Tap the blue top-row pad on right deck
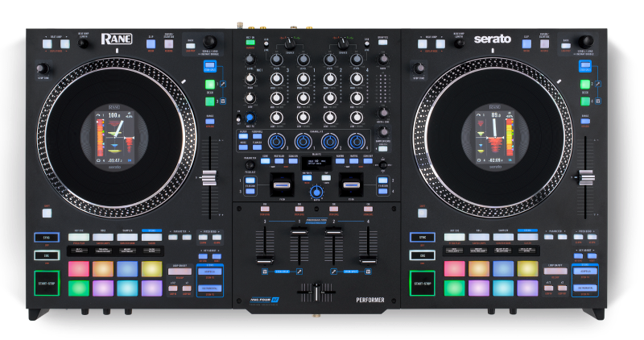644x340 pixels. pos(503,269)
